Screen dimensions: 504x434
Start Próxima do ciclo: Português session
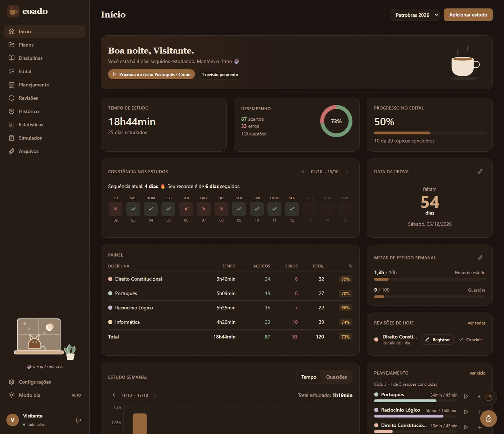(152, 74)
